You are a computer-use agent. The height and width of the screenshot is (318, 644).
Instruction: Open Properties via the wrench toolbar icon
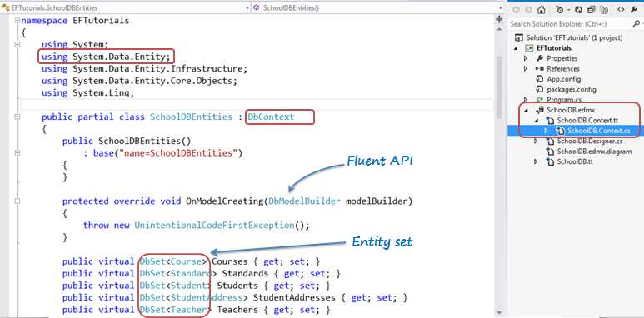(634, 10)
